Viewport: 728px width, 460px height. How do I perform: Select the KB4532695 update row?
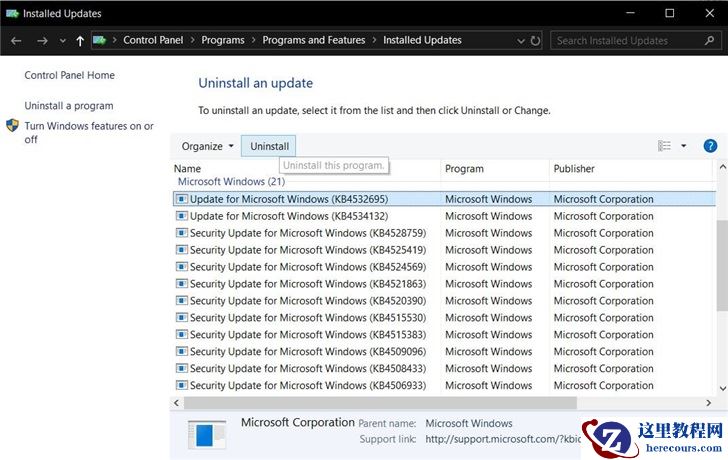point(444,199)
